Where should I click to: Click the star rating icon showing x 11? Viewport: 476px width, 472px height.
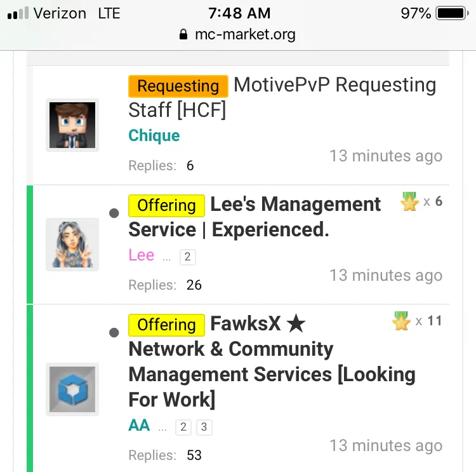[402, 321]
